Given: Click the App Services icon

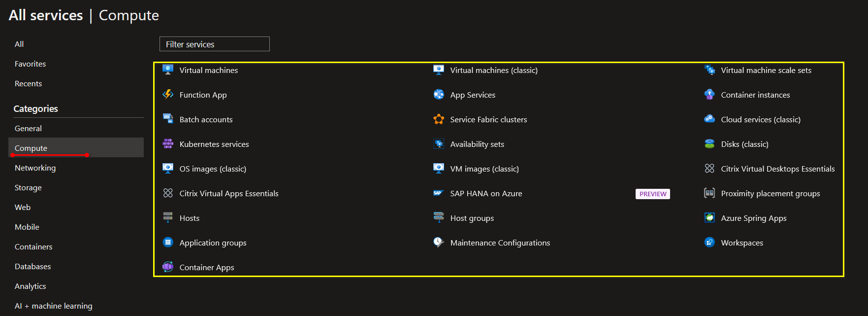Looking at the screenshot, I should [439, 94].
